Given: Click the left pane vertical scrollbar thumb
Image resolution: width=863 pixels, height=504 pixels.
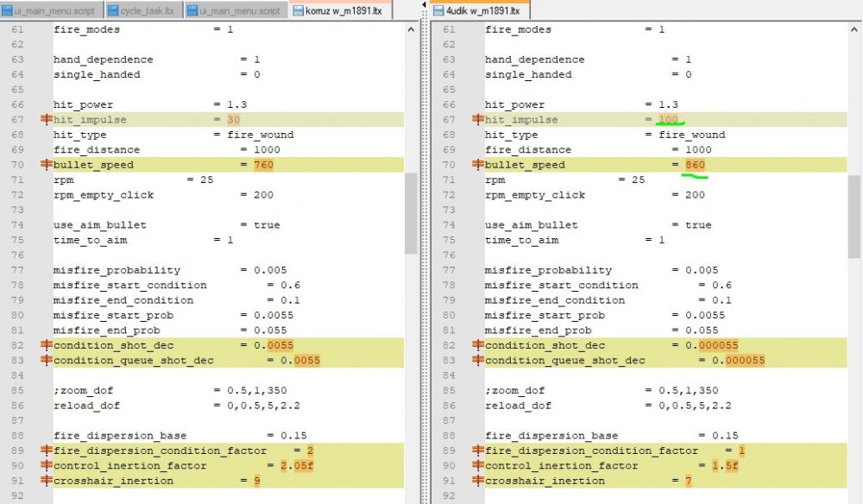Looking at the screenshot, I should pyautogui.click(x=411, y=211).
